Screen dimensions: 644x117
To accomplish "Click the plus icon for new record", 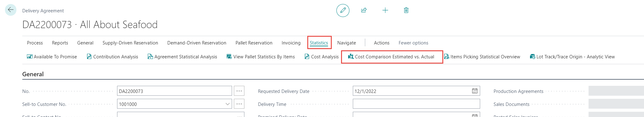I will coord(385,10).
